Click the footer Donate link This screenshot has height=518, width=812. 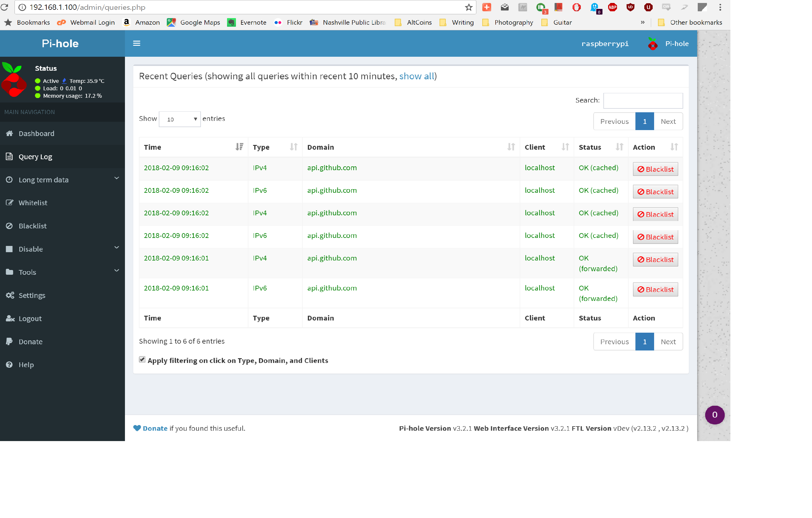pyautogui.click(x=155, y=428)
